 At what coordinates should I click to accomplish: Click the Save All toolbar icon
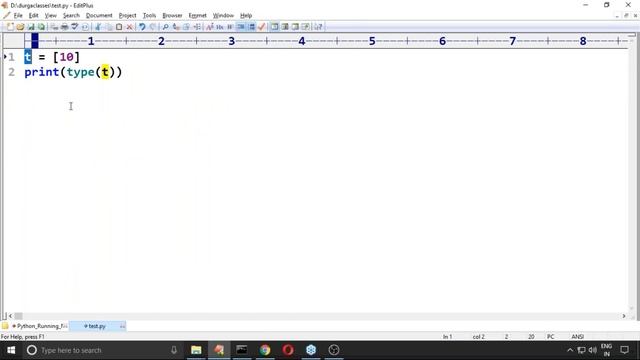41,27
